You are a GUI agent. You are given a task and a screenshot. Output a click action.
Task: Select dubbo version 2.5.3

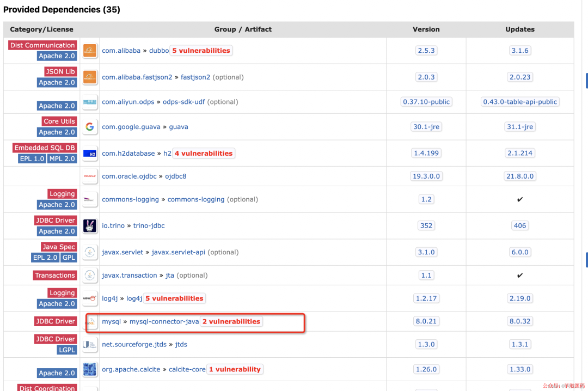pos(426,51)
